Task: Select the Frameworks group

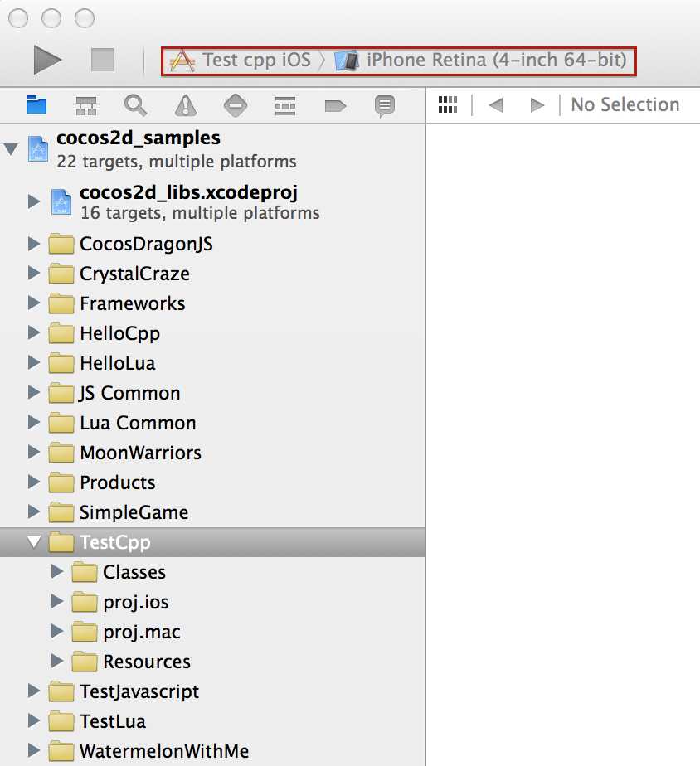Action: pyautogui.click(x=212, y=303)
